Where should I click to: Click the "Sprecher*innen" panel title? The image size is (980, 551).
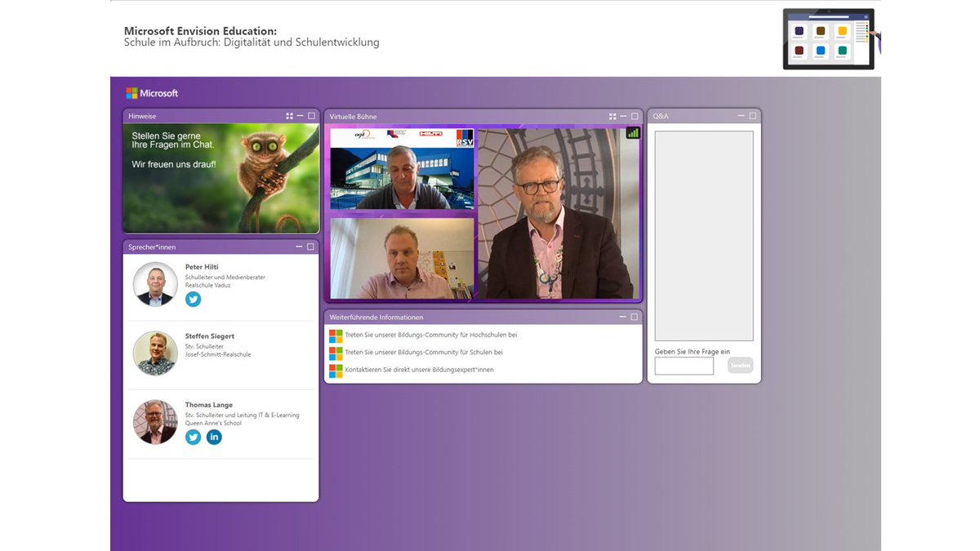tap(152, 247)
